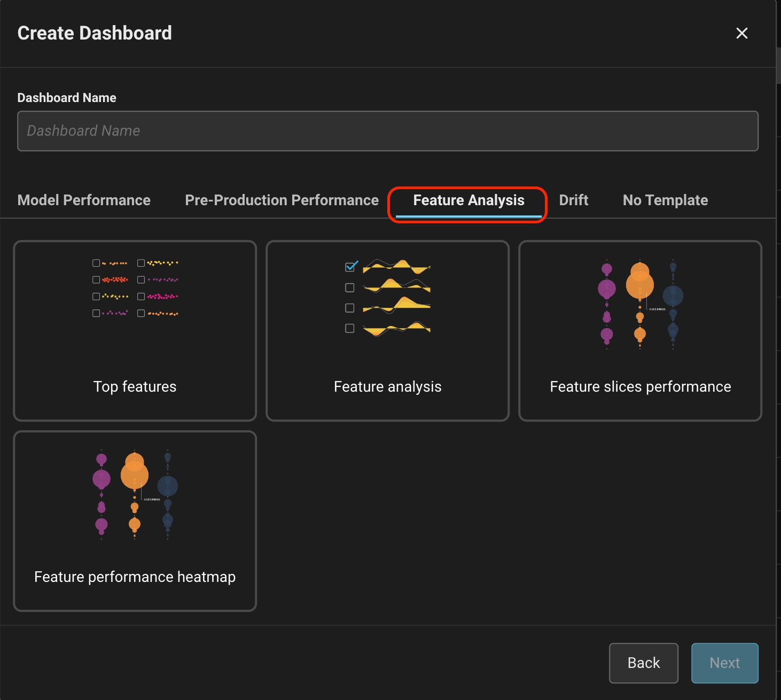Click the Feature analysis label text
This screenshot has width=781, height=700.
click(388, 387)
